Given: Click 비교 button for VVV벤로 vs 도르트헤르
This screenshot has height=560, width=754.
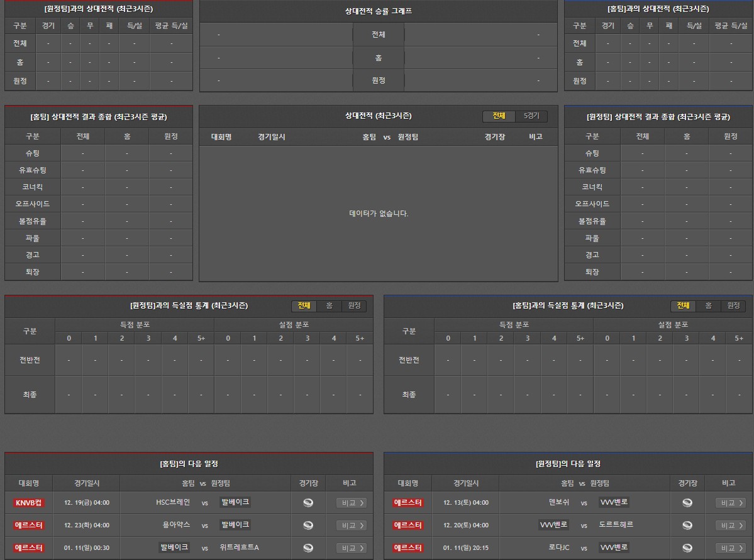Looking at the screenshot, I should point(730,525).
